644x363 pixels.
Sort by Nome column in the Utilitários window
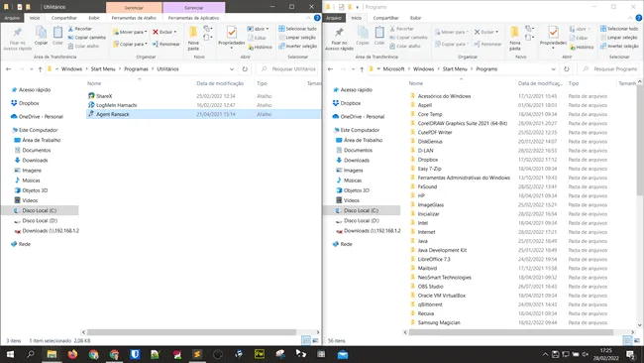click(x=94, y=83)
